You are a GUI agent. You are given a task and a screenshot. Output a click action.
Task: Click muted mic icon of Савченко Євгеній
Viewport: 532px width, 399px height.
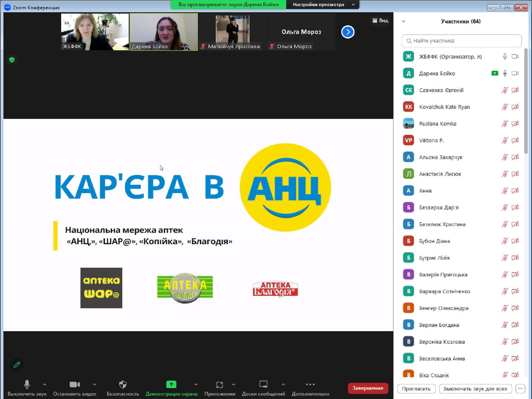[505, 90]
